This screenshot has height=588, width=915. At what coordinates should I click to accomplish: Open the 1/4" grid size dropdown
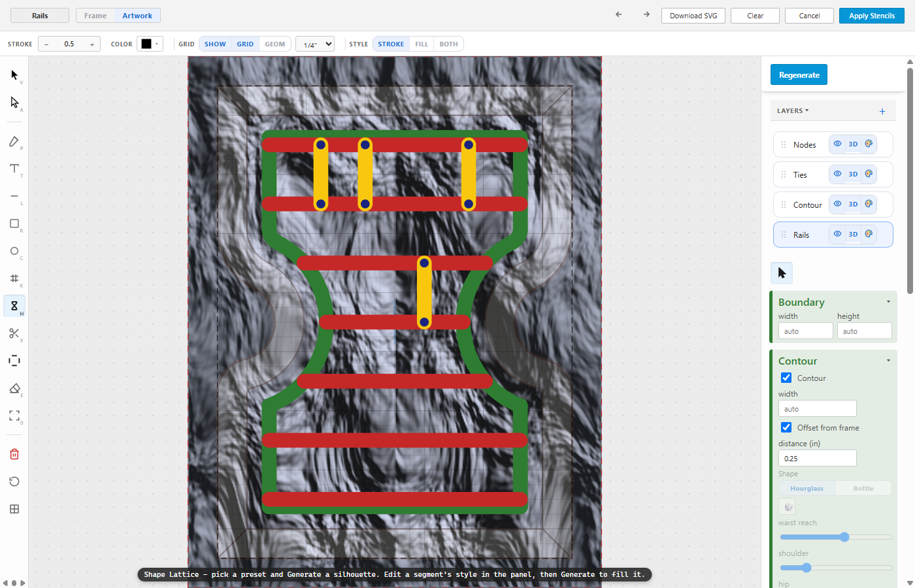point(315,44)
